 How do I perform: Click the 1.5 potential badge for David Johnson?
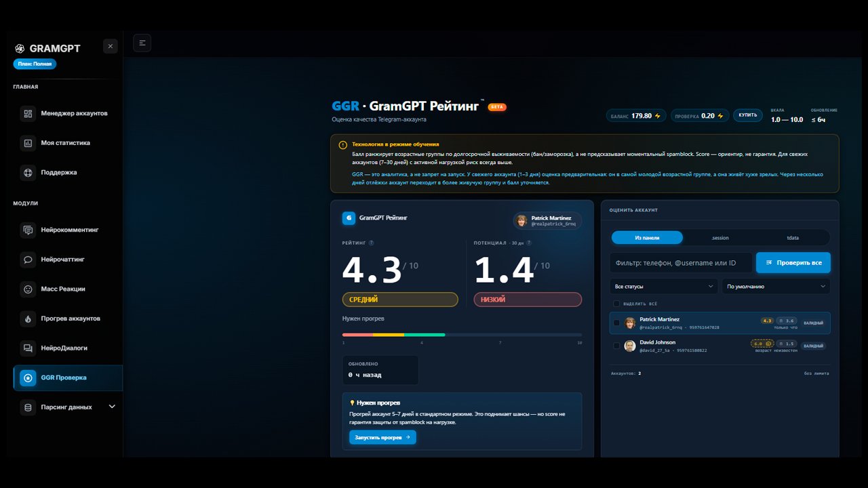tap(787, 344)
